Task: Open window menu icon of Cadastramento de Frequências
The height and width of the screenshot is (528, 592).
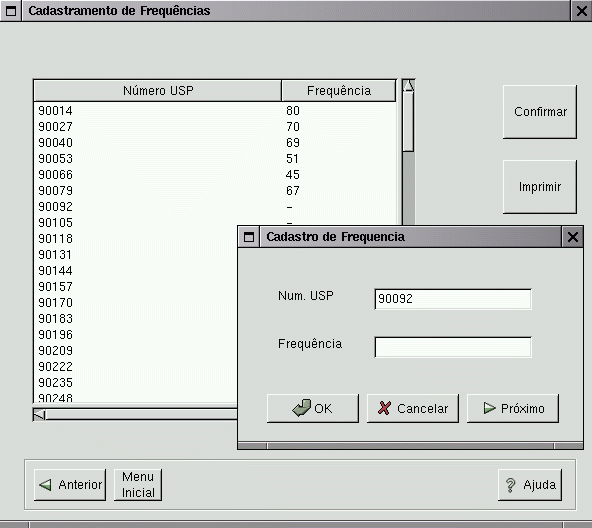Action: click(x=11, y=11)
